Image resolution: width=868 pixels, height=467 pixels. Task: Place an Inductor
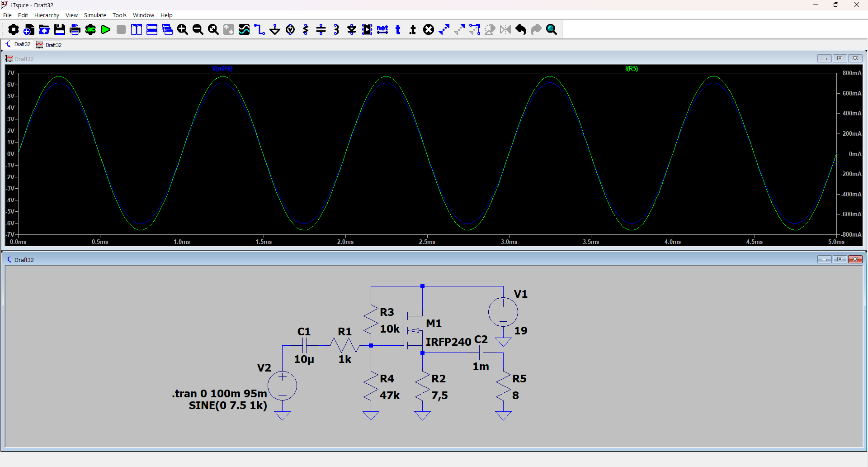(336, 30)
